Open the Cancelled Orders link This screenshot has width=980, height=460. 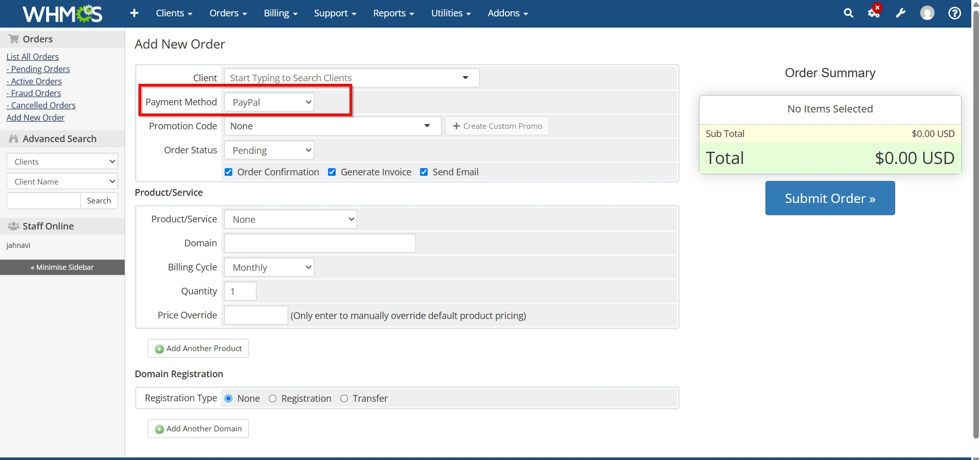41,105
